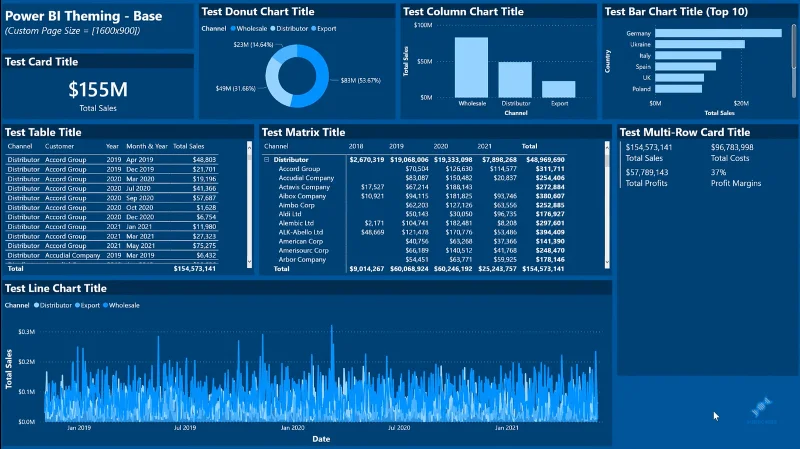Select the Aldi Ltd row in the matrix

click(x=290, y=214)
